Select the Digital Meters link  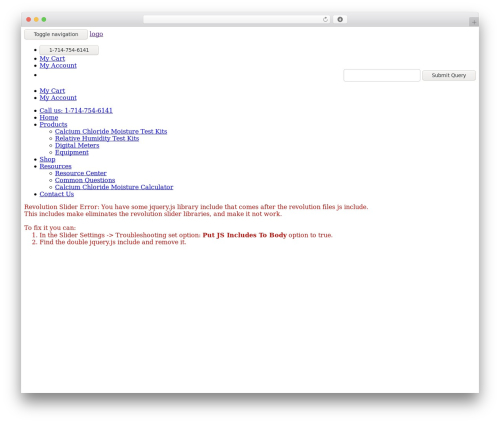(77, 145)
